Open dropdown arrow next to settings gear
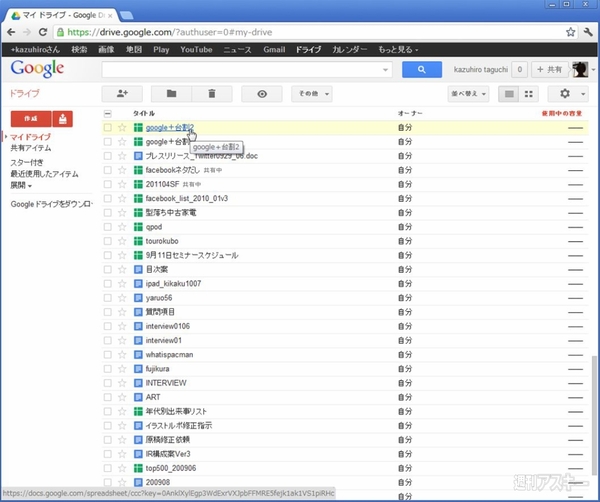Viewport: 600px width, 502px height. point(583,94)
